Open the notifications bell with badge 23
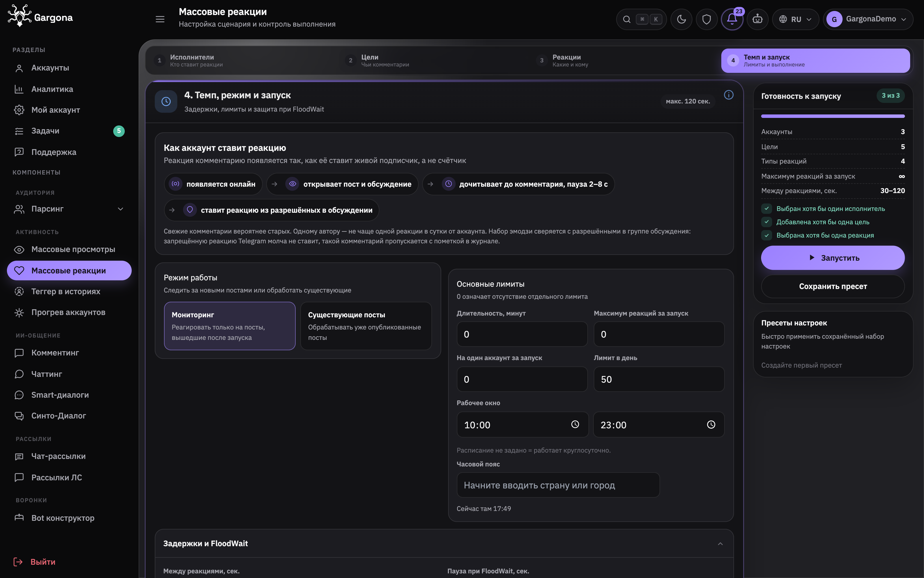This screenshot has height=578, width=924. coord(732,19)
